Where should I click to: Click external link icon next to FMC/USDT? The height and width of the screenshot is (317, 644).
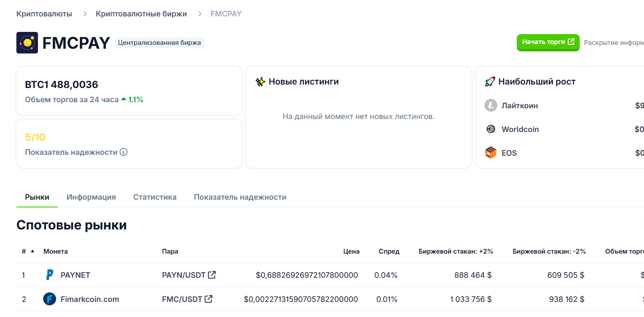[x=208, y=299]
